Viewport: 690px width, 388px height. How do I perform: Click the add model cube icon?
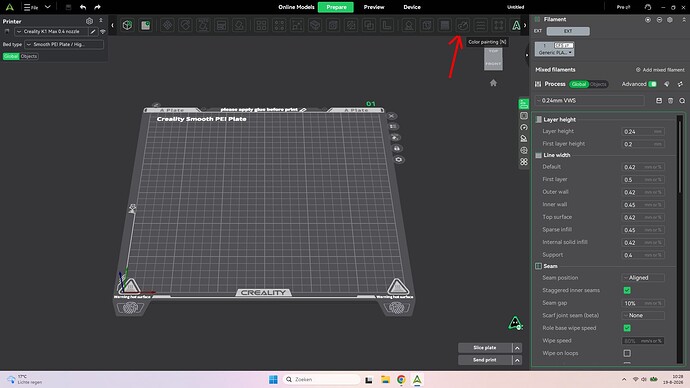127,25
